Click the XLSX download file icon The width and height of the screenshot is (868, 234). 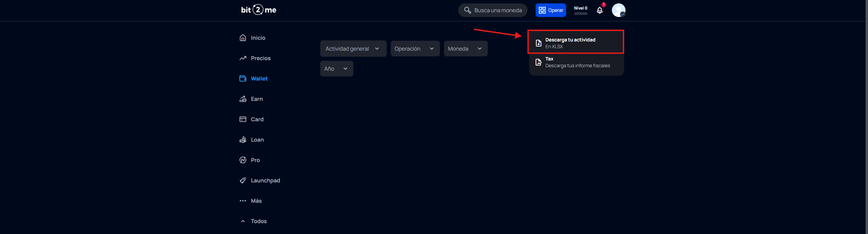(539, 43)
